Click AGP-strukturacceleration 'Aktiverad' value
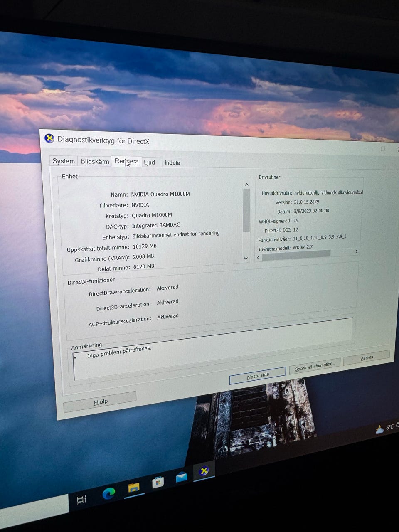The width and height of the screenshot is (399, 532). 168,317
